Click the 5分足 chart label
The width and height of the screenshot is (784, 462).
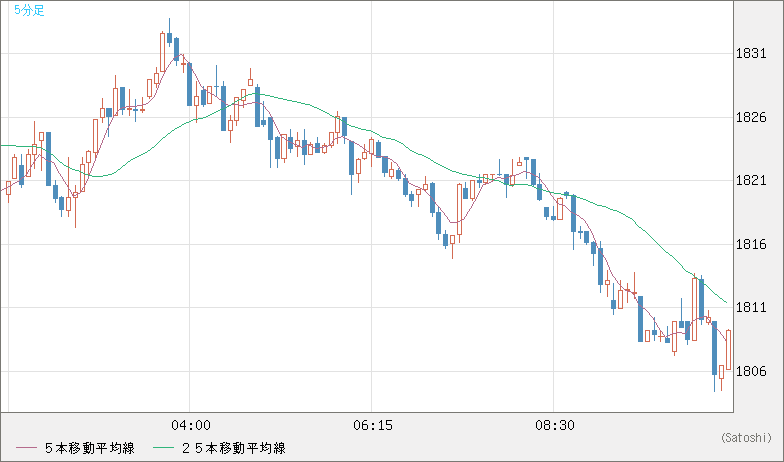pos(30,10)
